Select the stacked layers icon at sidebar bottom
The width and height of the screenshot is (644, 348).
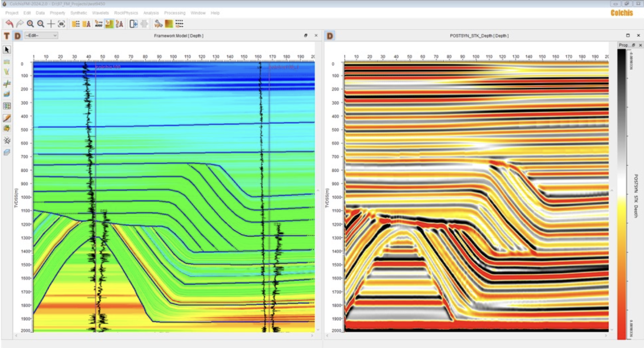[7, 152]
